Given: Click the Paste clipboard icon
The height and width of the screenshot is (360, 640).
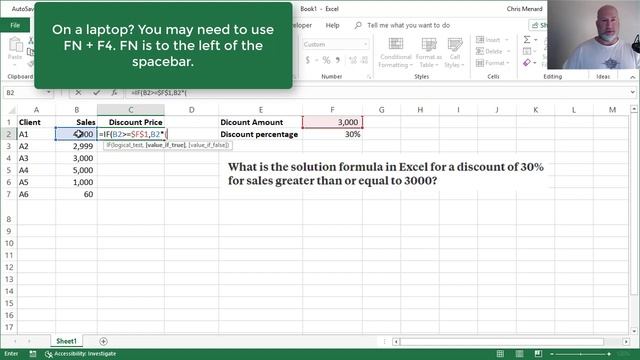Looking at the screenshot, I should (x=15, y=45).
